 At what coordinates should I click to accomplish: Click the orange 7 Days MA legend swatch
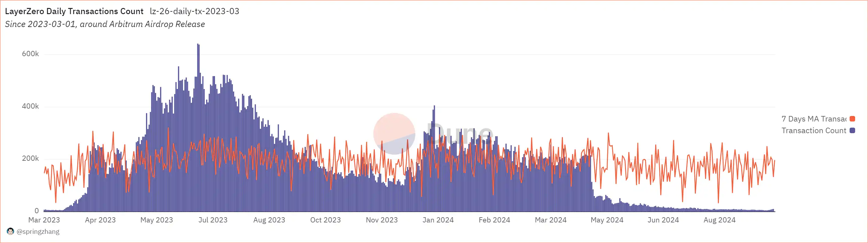pos(852,119)
